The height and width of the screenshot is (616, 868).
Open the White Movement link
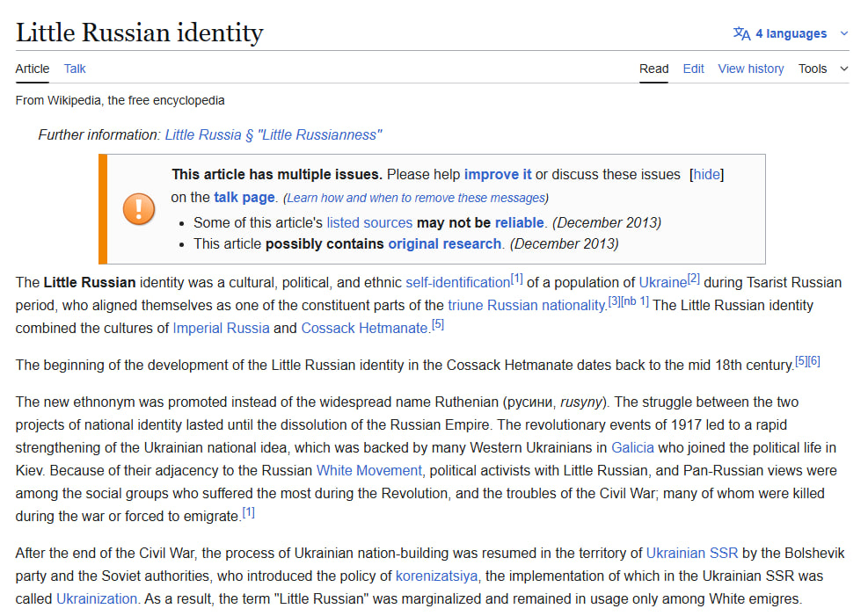(368, 471)
